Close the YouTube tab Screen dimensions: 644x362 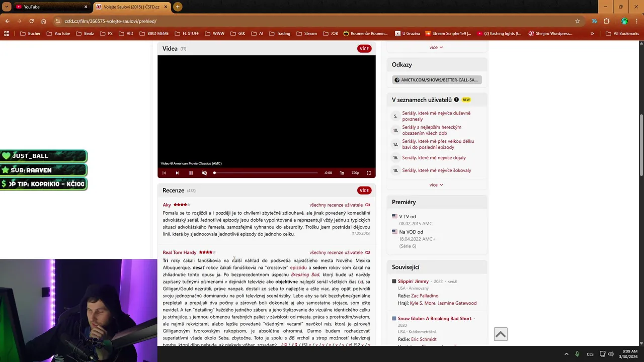(86, 7)
